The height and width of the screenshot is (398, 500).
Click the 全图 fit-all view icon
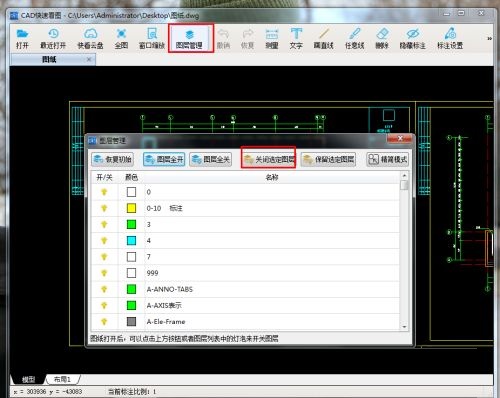pyautogui.click(x=121, y=38)
